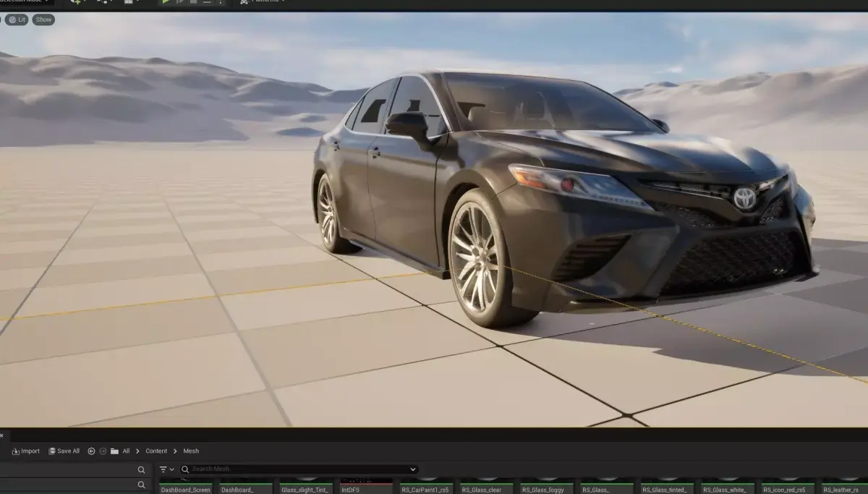This screenshot has height=494, width=868.
Task: Select the RS_Glass_white_ asset
Action: point(728,487)
